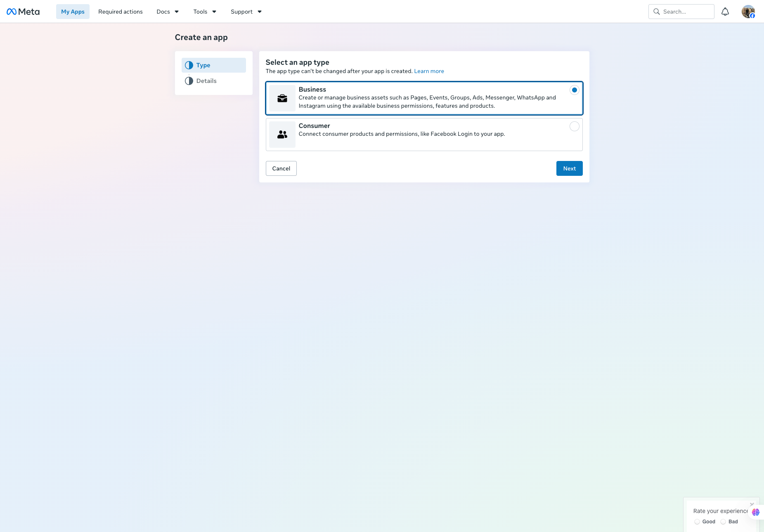The width and height of the screenshot is (764, 532).
Task: Expand the Docs dropdown menu
Action: click(168, 12)
